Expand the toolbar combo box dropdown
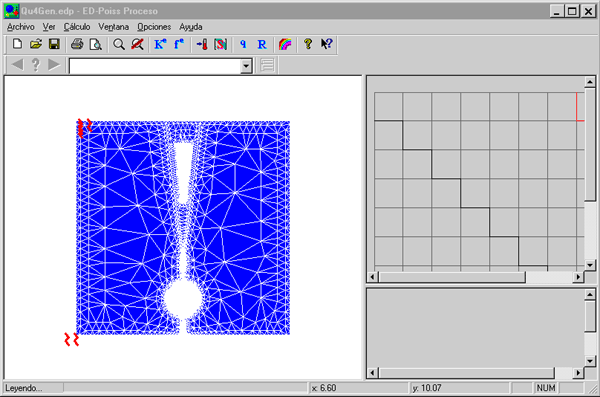The image size is (600, 397). 246,66
